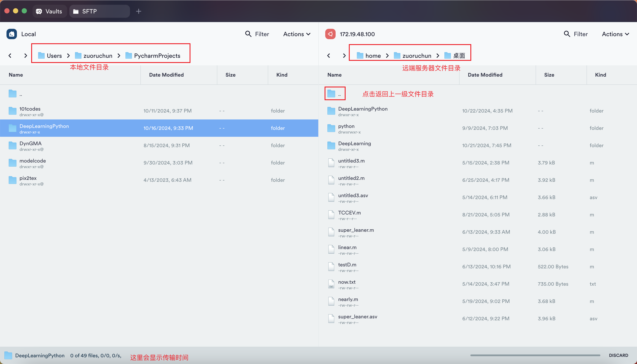Click chevron after Users in local breadcrumb
This screenshot has height=364, width=637.
click(x=68, y=55)
